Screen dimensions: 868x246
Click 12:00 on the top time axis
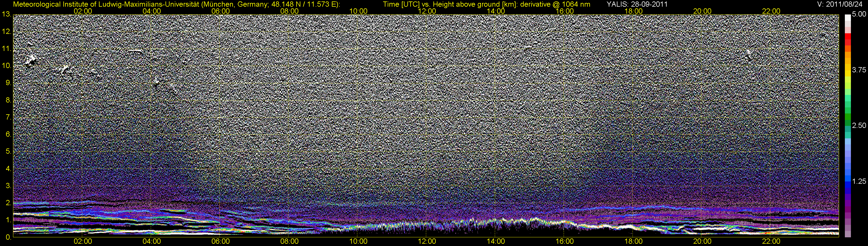427,11
